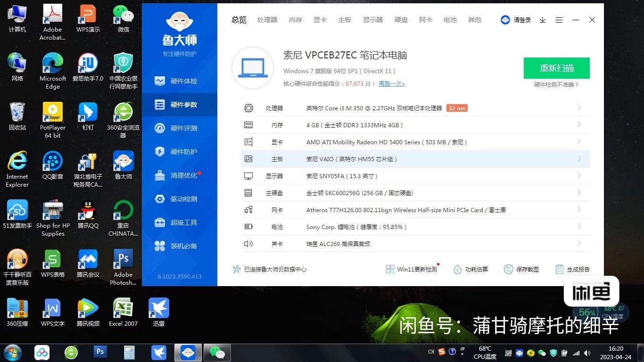Open 硬件体检 in the sidebar
Image resolution: width=644 pixels, height=362 pixels.
pyautogui.click(x=179, y=81)
